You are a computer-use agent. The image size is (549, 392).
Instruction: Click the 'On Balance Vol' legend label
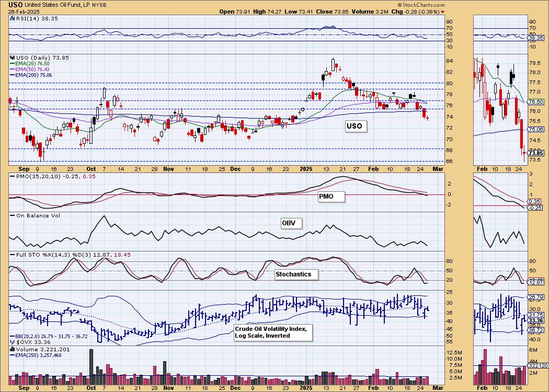35,215
